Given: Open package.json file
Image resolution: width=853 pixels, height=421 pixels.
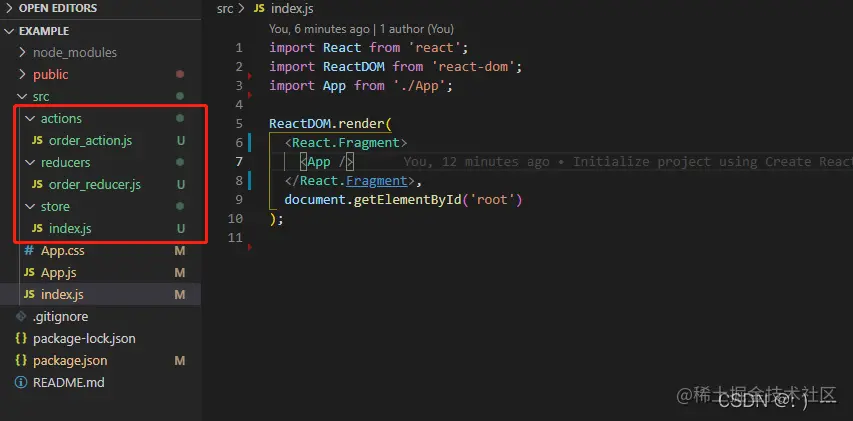Looking at the screenshot, I should (70, 361).
